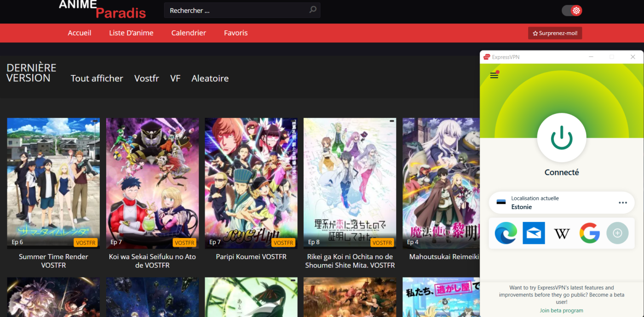Click Mahoutsukai Reimeiki title text
This screenshot has width=644, height=317.
click(444, 257)
